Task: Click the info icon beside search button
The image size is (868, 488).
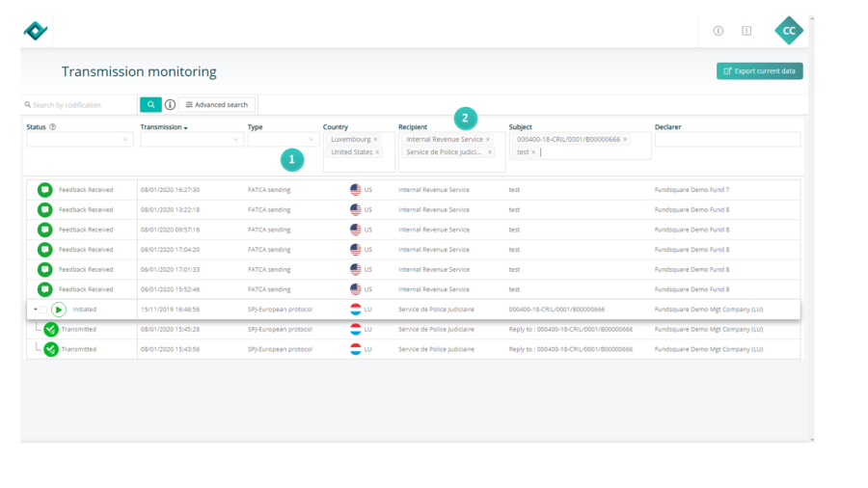Action: [x=170, y=104]
